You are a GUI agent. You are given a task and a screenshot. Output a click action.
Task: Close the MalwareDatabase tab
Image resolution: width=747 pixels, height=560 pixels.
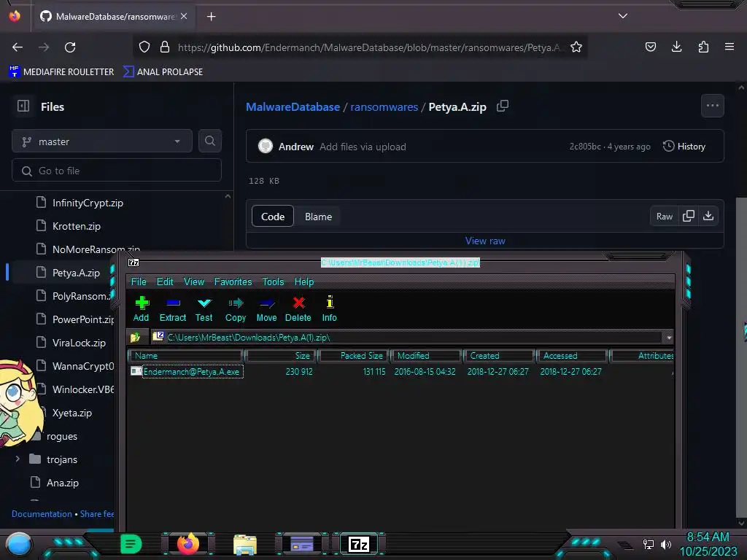point(184,16)
